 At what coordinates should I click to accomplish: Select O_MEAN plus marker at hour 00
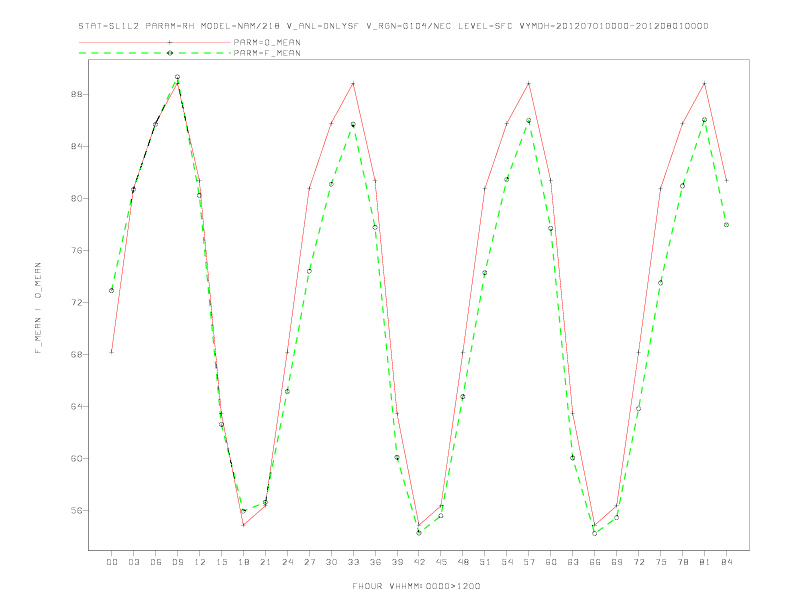pos(112,352)
